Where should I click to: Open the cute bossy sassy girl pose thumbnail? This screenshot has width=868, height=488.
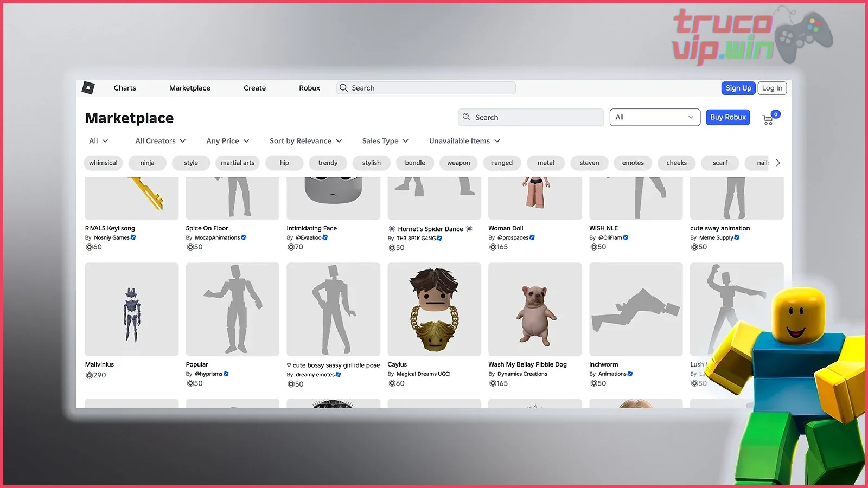(x=334, y=309)
